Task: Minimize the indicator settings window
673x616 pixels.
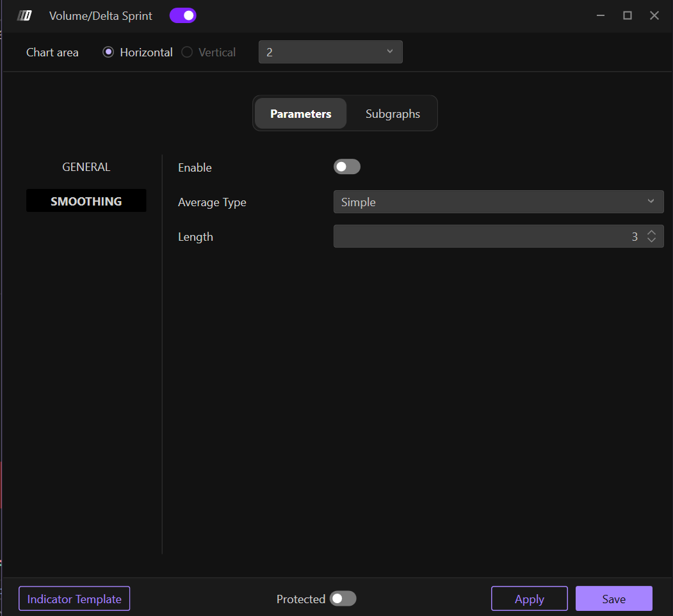Action: click(x=601, y=16)
